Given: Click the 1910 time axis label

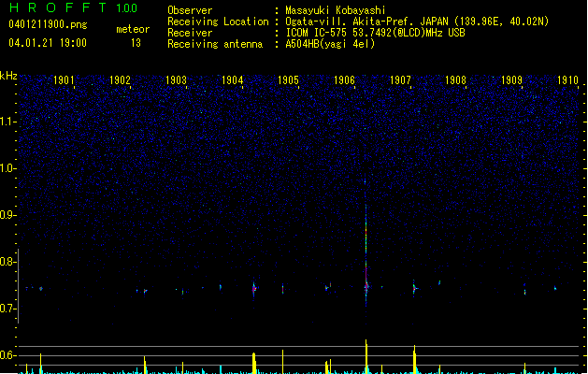Looking at the screenshot, I should (567, 80).
